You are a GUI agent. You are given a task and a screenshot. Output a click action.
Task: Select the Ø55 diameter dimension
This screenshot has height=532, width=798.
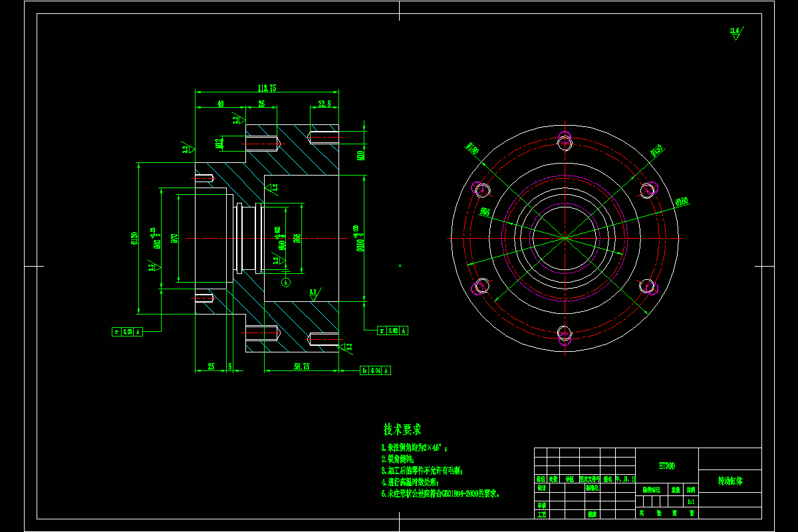(297, 238)
